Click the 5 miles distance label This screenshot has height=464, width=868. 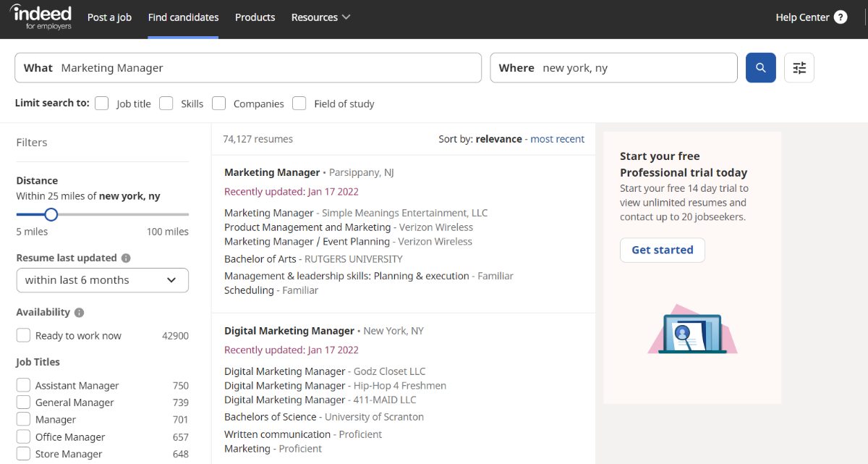coord(32,232)
